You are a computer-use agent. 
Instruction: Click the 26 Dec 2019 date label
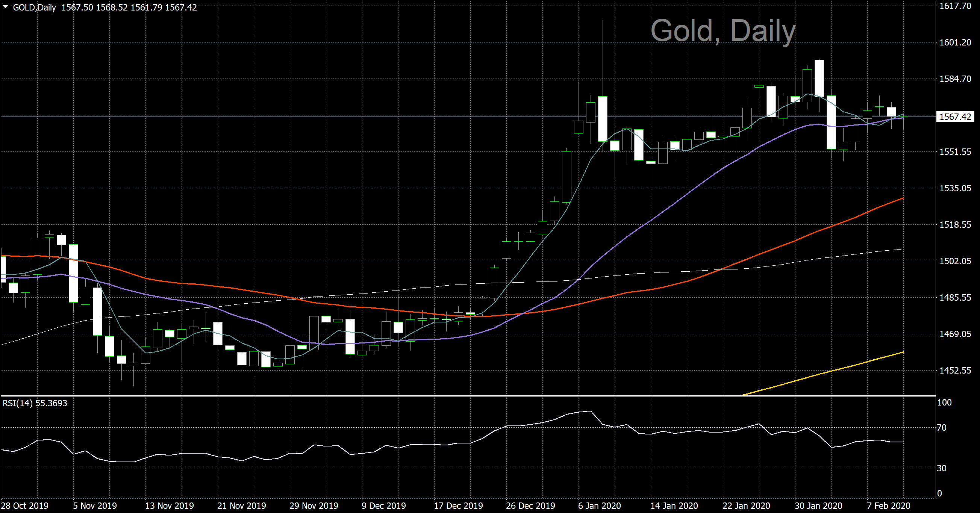531,506
